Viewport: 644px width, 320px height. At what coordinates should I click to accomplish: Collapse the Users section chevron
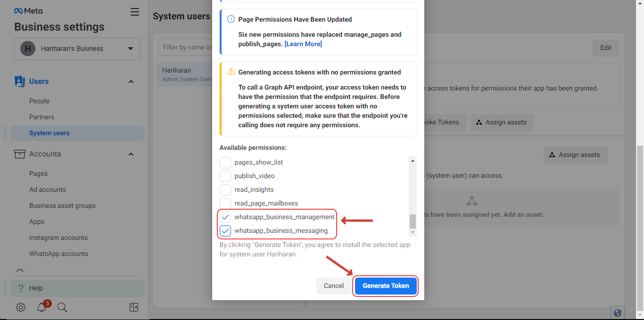(131, 82)
